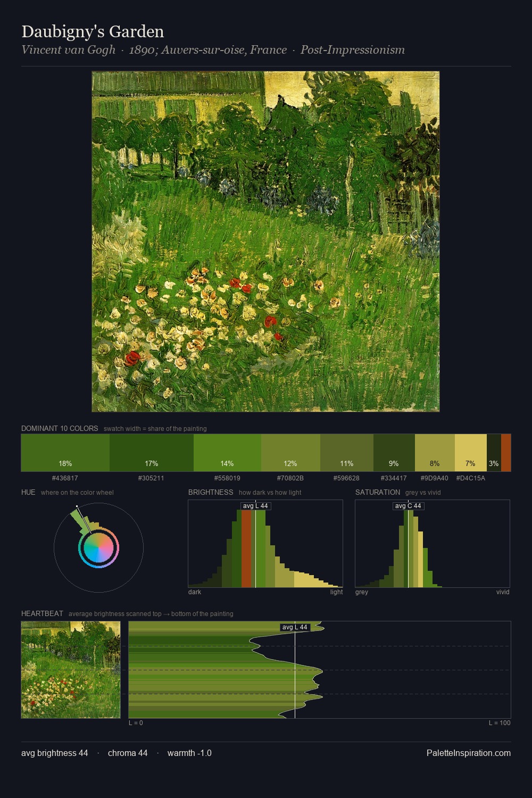
Task: Click the "avg C 44" label in Saturation histogram
Action: tap(408, 506)
